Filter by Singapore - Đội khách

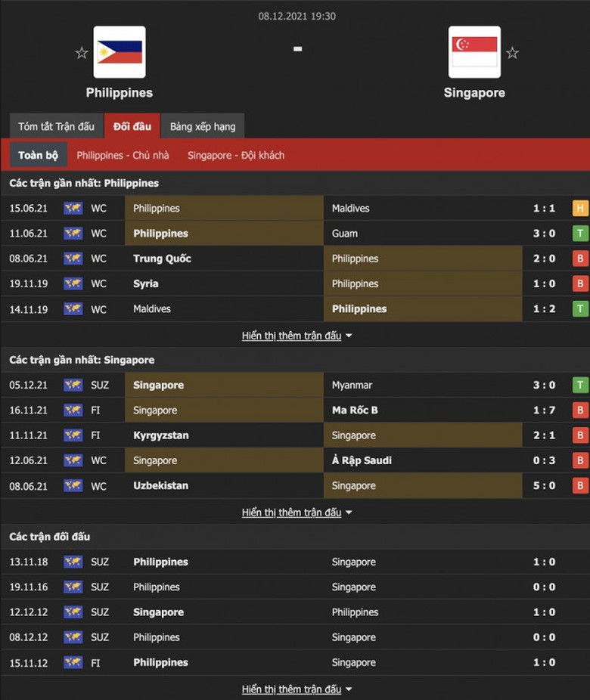coord(236,155)
